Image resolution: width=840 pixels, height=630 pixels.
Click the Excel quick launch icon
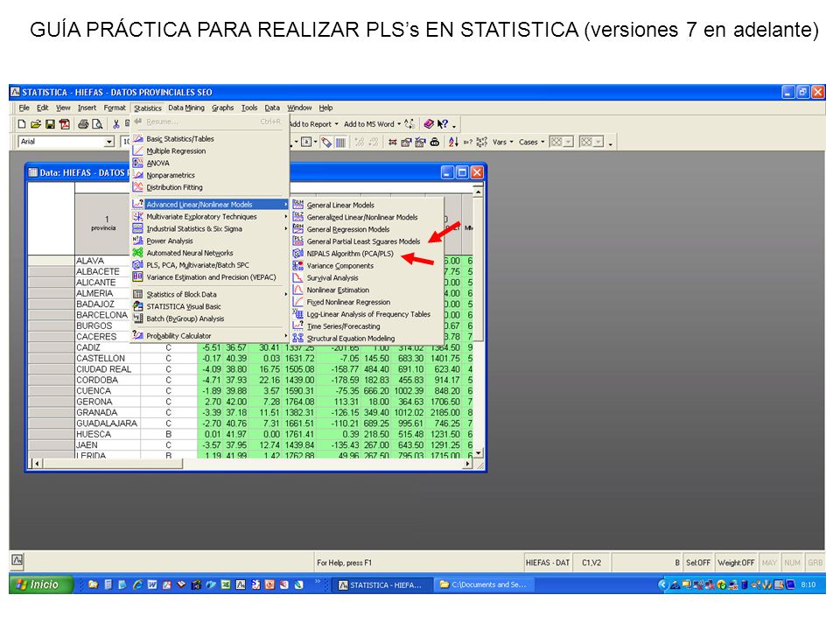(x=226, y=584)
